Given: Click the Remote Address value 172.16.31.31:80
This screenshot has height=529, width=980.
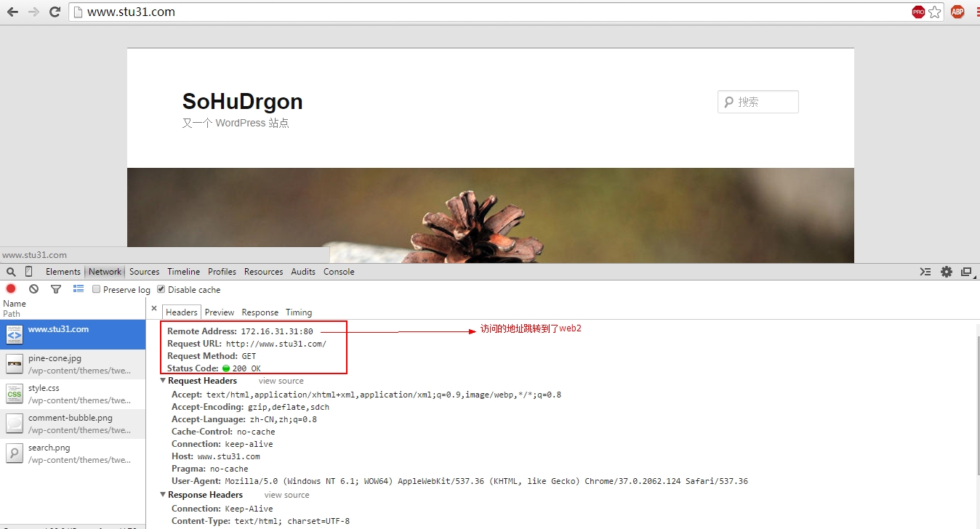Looking at the screenshot, I should pos(277,331).
